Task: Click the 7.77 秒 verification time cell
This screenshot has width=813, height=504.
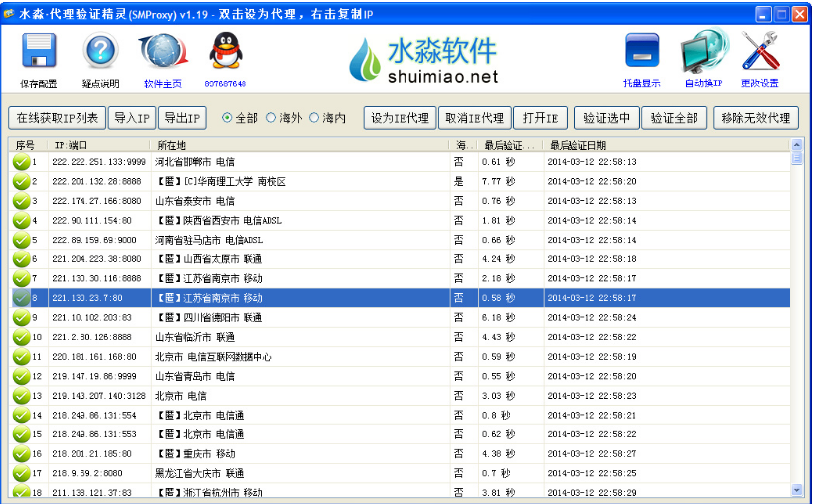Action: tap(498, 182)
